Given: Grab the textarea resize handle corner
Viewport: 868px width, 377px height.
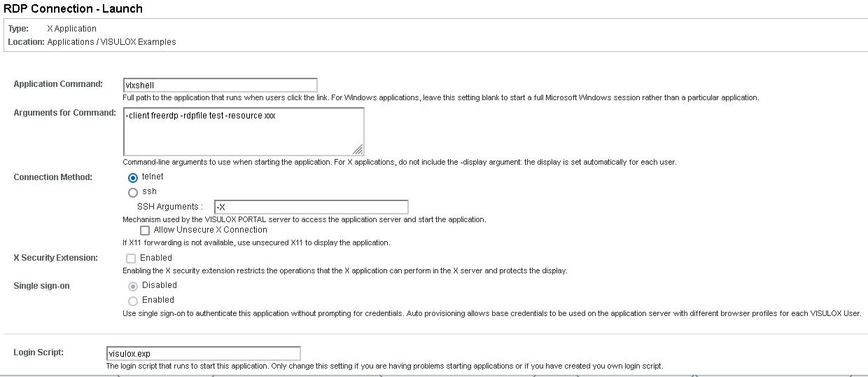Looking at the screenshot, I should pyautogui.click(x=358, y=149).
